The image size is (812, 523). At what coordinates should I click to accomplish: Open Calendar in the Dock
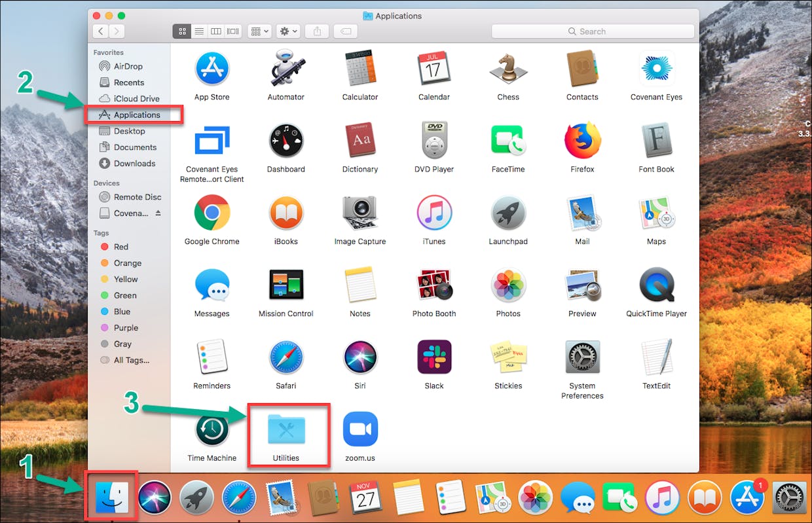pyautogui.click(x=366, y=497)
